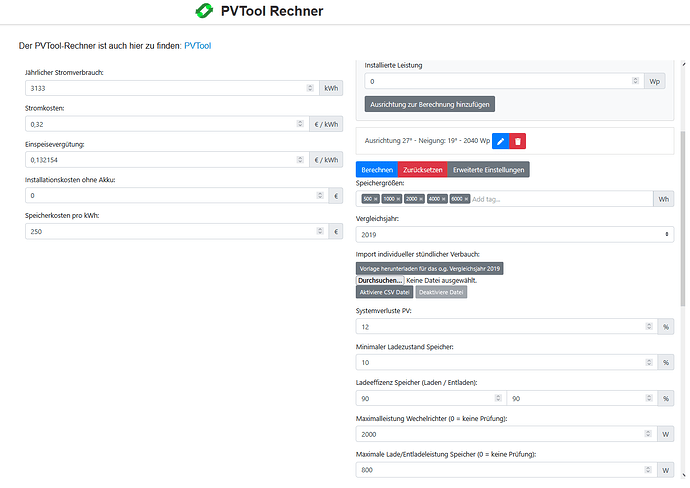Click Aktiviere CSV Datei button
Viewport: 690px width, 488px height.
point(384,292)
